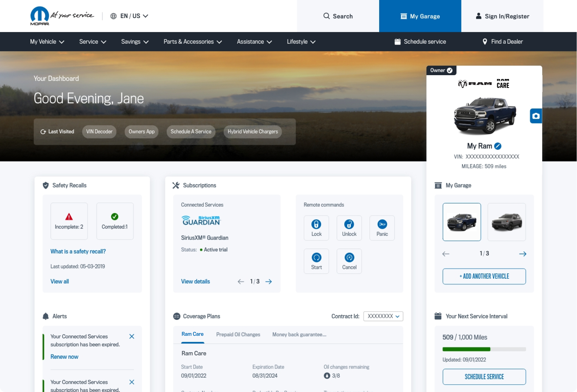Image resolution: width=577 pixels, height=392 pixels.
Task: Open the EN / US language selector
Action: [x=130, y=16]
